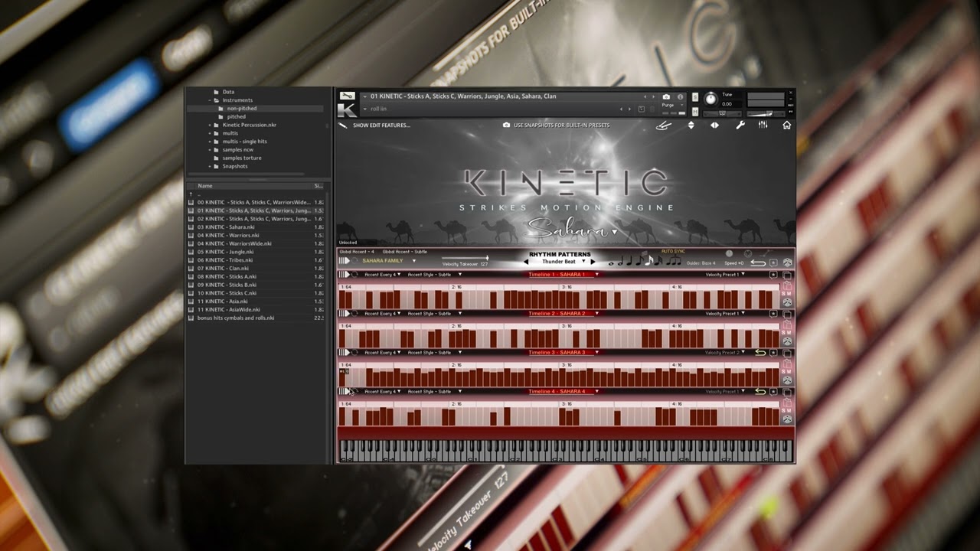Screen dimensions: 980x551
Task: Randomize Timeline 1 with its dice icon
Action: coord(787,302)
